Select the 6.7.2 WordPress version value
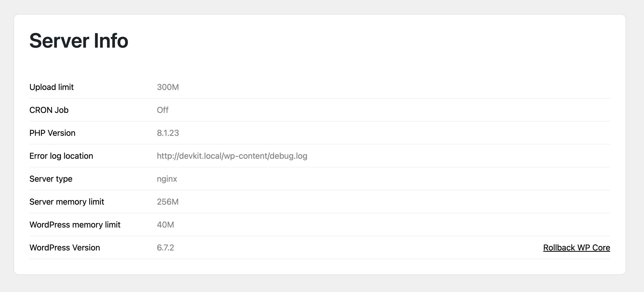This screenshot has height=292, width=644. (x=165, y=248)
